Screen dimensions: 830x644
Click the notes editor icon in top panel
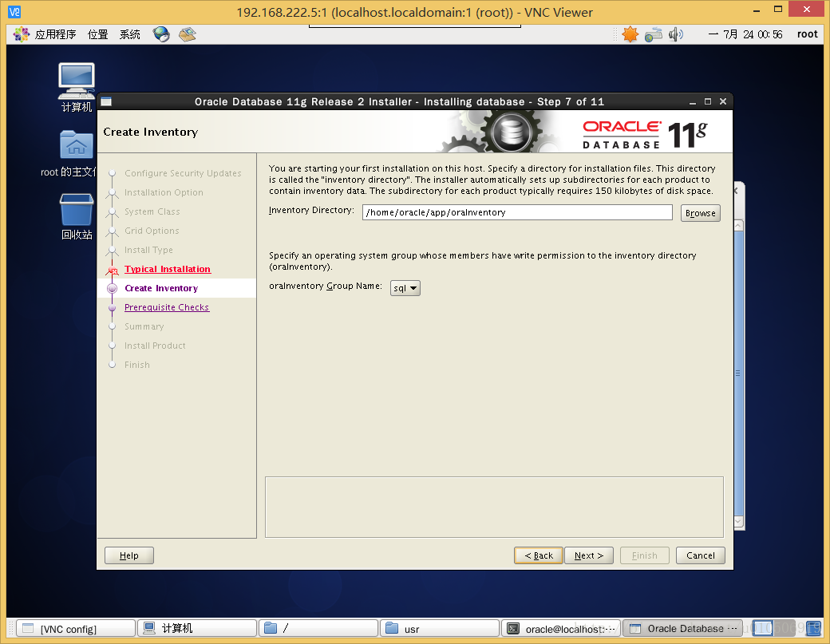tap(188, 34)
